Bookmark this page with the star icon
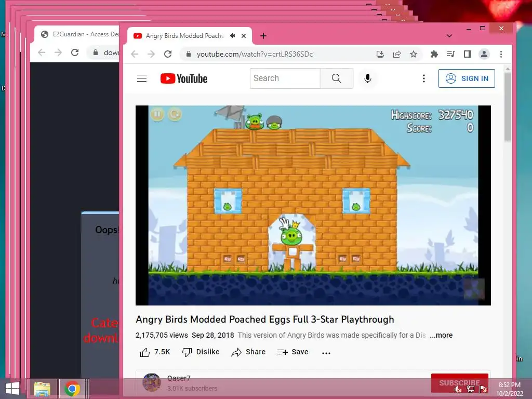This screenshot has height=399, width=532. pyautogui.click(x=413, y=54)
